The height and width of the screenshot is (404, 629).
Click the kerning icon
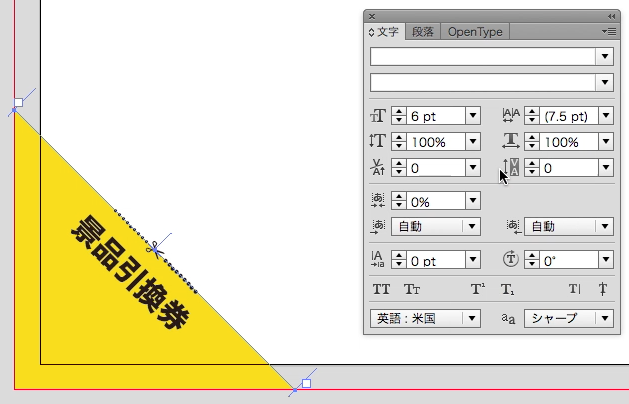[x=377, y=168]
